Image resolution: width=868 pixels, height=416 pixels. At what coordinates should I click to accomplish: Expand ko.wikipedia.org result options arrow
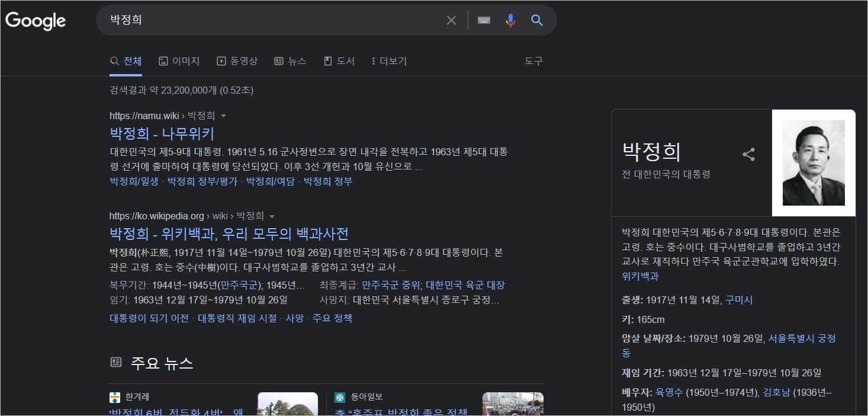272,216
